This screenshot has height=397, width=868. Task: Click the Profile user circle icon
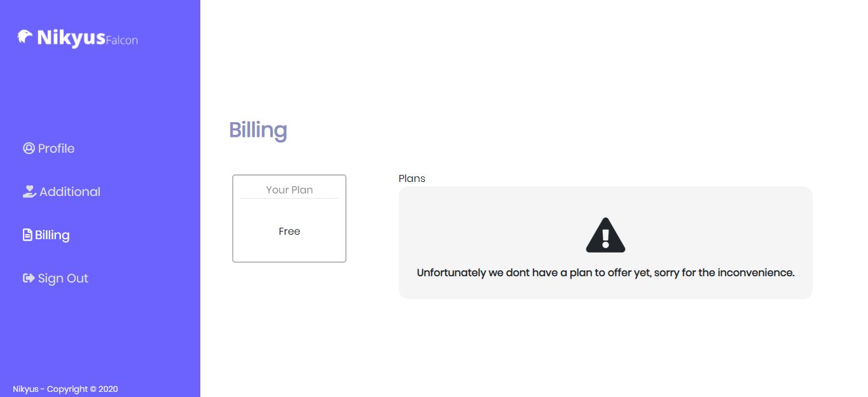tap(29, 148)
